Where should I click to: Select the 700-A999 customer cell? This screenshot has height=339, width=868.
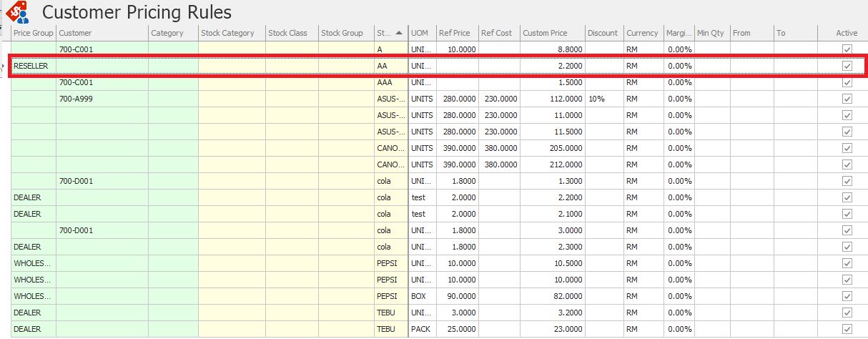coord(102,99)
